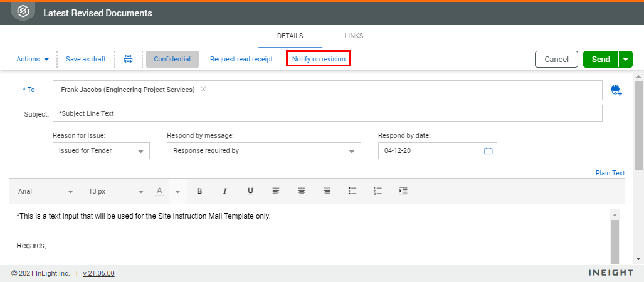The width and height of the screenshot is (644, 282).
Task: Underline the selected text
Action: 250,191
